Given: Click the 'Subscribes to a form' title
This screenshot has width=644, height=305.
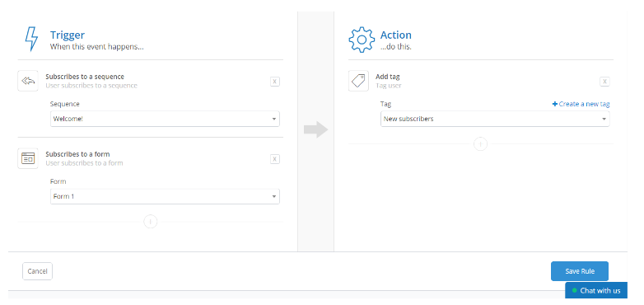Looking at the screenshot, I should point(77,154).
